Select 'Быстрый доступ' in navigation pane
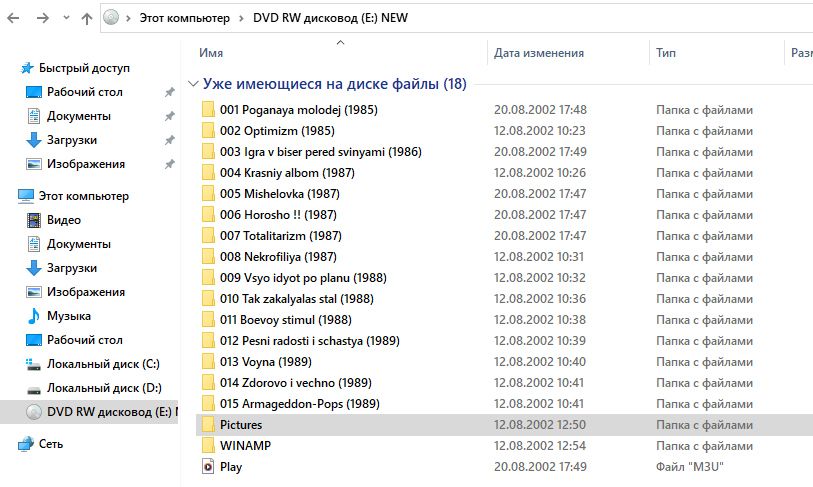 tap(84, 68)
